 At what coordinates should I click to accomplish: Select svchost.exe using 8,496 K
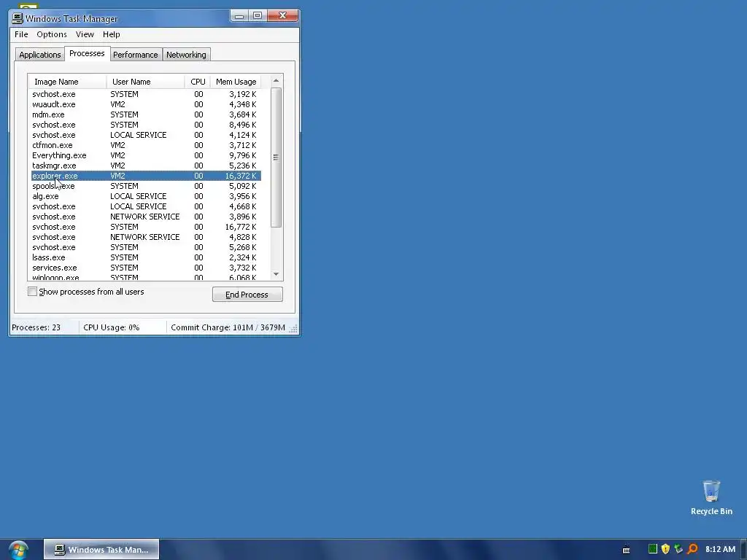tap(146, 125)
